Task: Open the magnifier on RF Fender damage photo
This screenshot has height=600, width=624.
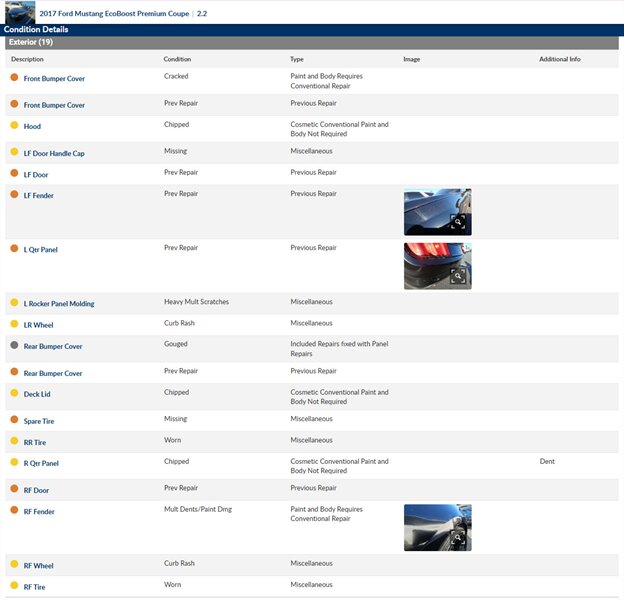Action: [458, 538]
